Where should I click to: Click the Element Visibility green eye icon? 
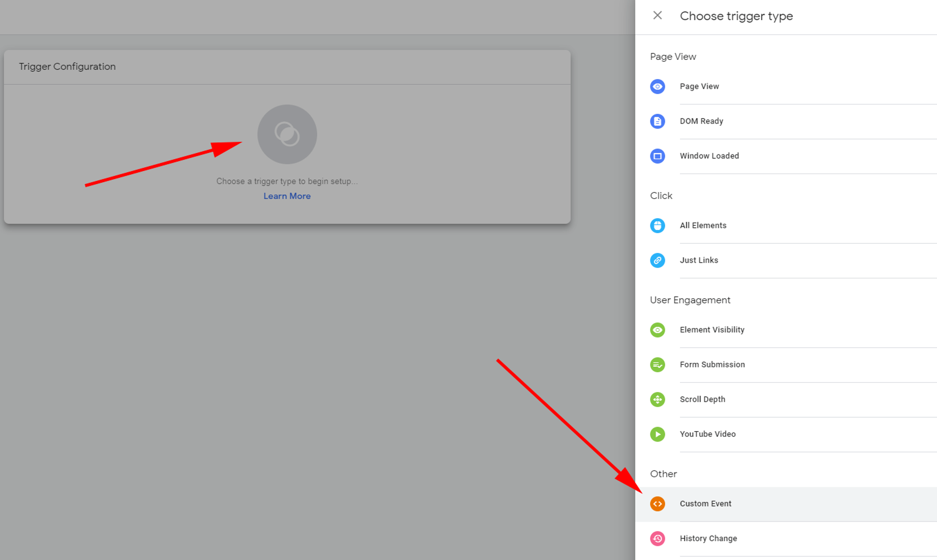click(657, 330)
